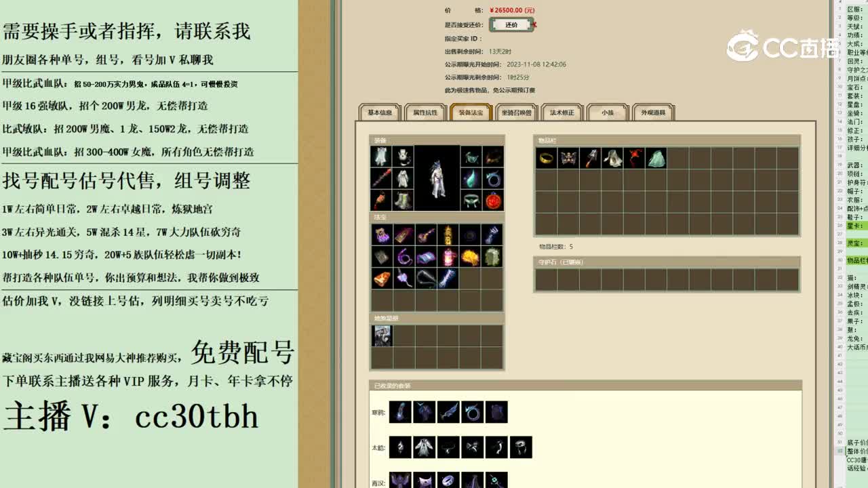This screenshot has height=488, width=868.
Task: Switch to the 属性抗性 tab
Action: 425,113
